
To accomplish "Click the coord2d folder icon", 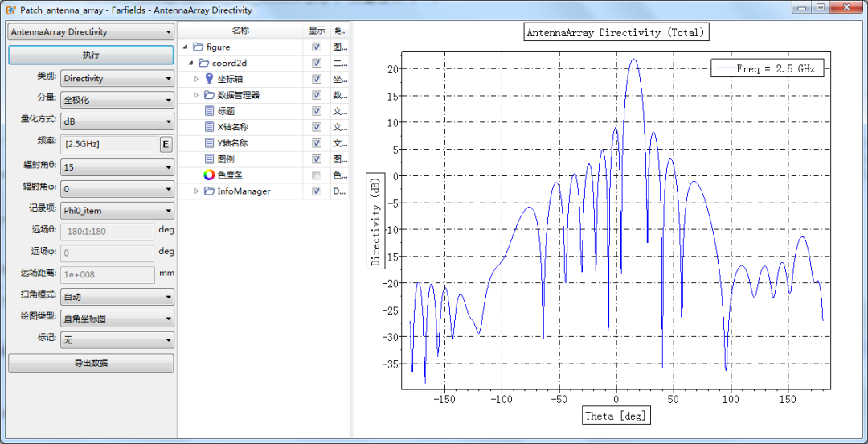I will [203, 64].
